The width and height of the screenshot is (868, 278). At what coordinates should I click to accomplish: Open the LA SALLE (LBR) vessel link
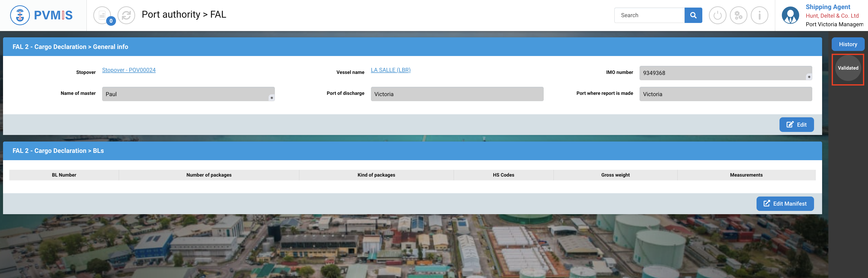391,70
